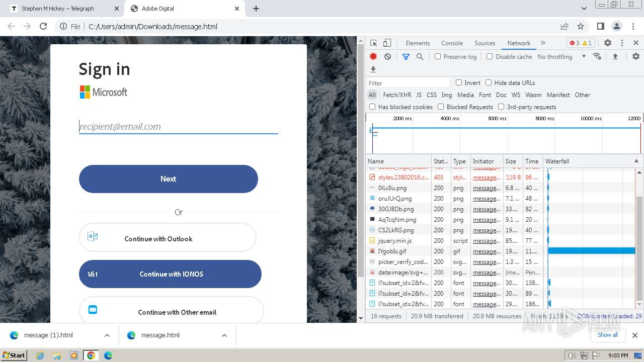Open message (1).html download options chevron
Screen dimensions: 644x362
point(107,335)
